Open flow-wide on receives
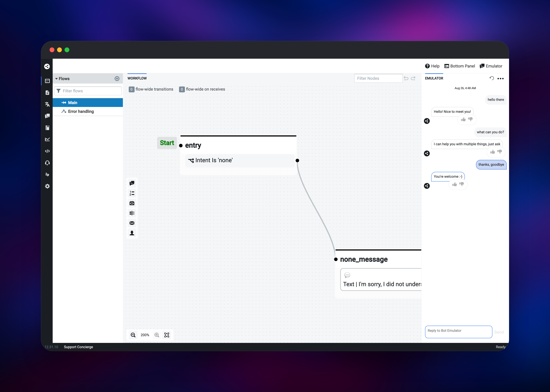This screenshot has width=550, height=392. (x=202, y=89)
